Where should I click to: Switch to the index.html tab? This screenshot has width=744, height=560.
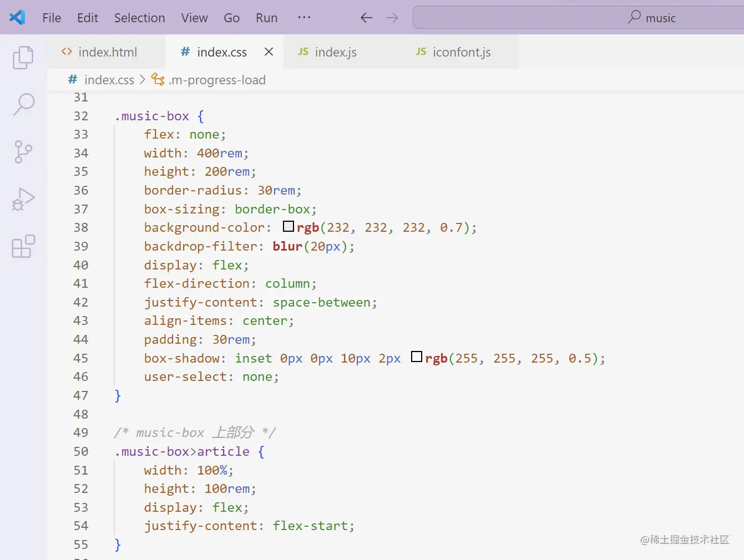click(107, 52)
